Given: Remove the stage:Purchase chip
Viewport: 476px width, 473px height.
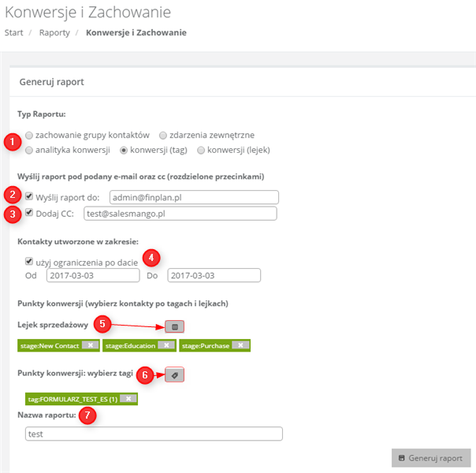Looking at the screenshot, I should [240, 345].
